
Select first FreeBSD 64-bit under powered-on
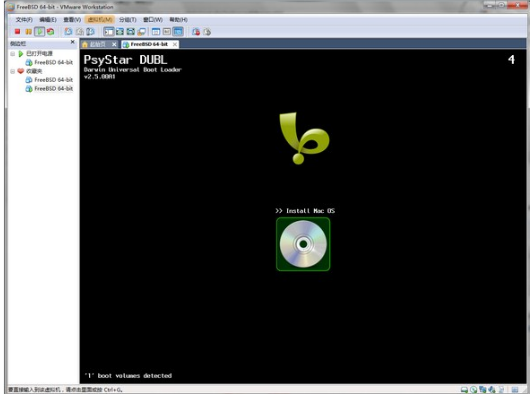point(49,63)
